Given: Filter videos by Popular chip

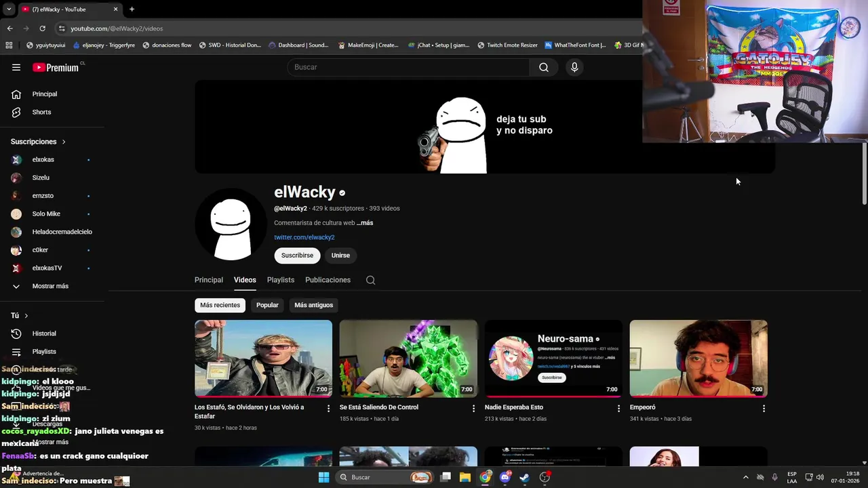Looking at the screenshot, I should pos(267,305).
